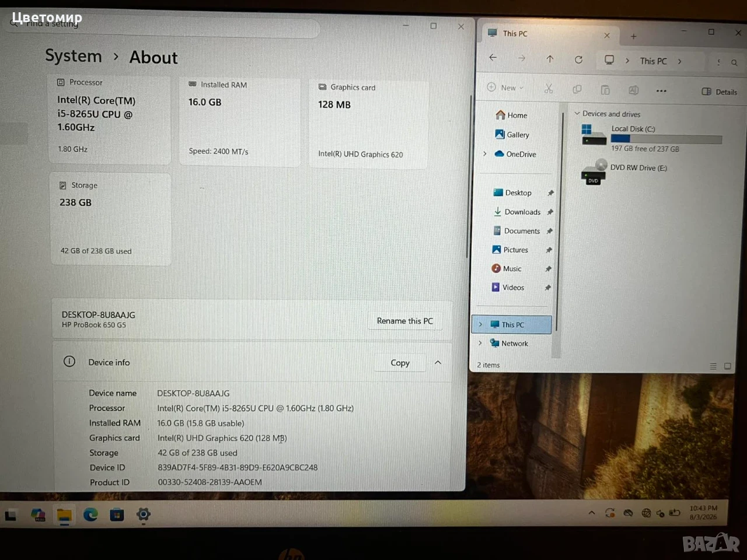Click the Rename icon in Explorer toolbar
Screen dimensions: 747x560
633,90
